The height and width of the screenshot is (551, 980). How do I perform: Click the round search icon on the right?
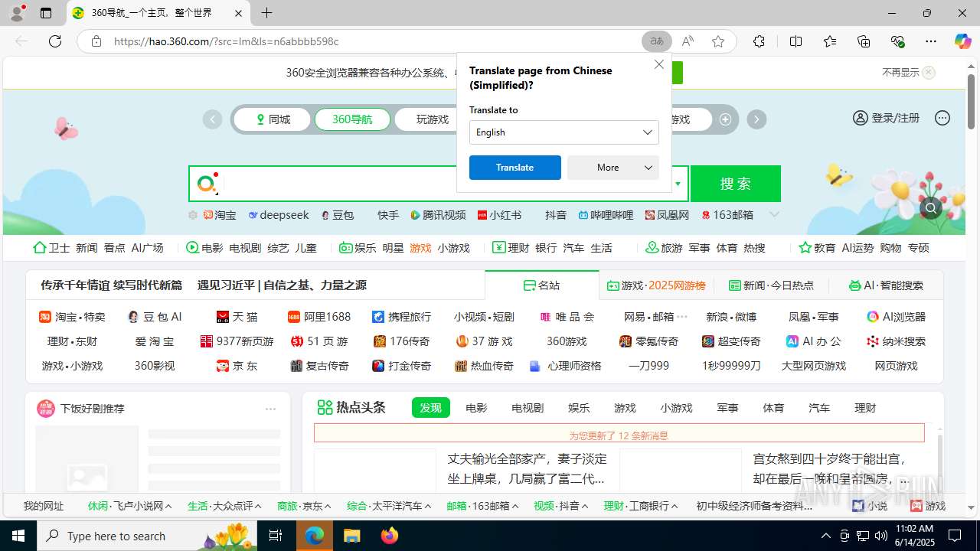point(931,207)
